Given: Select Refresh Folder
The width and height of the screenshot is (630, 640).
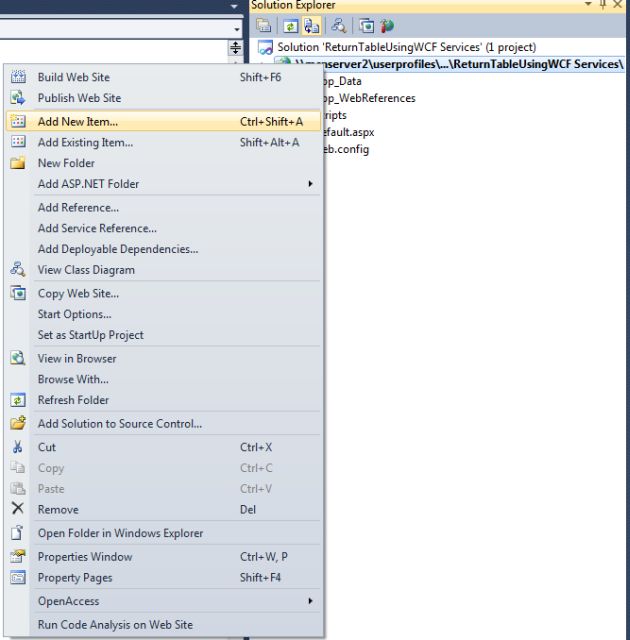Looking at the screenshot, I should pos(164,400).
